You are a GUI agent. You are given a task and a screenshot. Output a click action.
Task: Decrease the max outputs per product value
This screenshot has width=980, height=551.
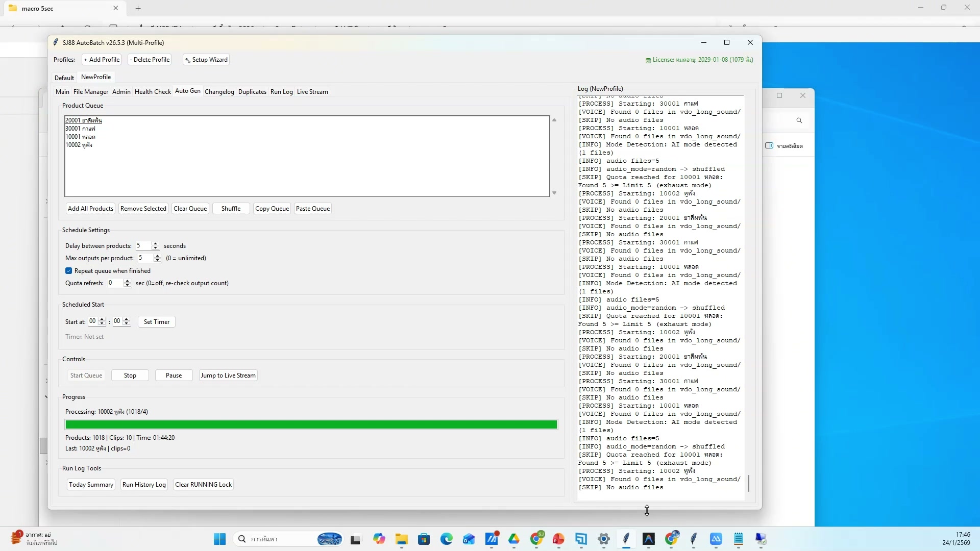(x=158, y=261)
